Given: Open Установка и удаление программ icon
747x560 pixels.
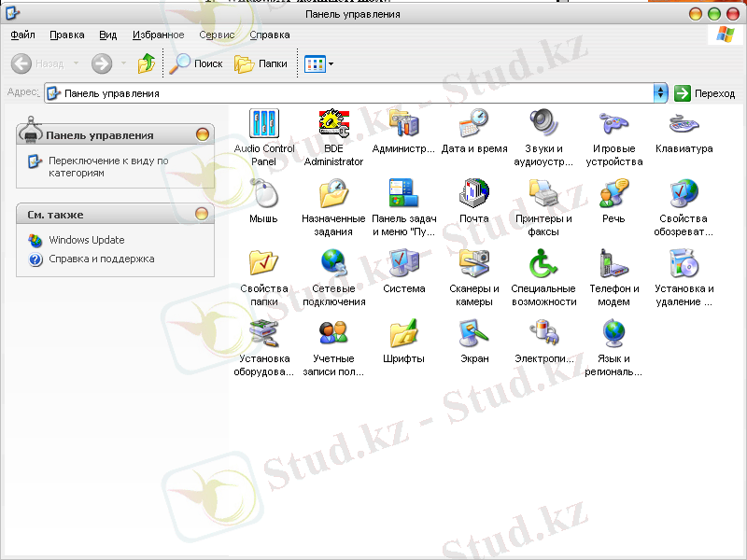Looking at the screenshot, I should (x=684, y=263).
